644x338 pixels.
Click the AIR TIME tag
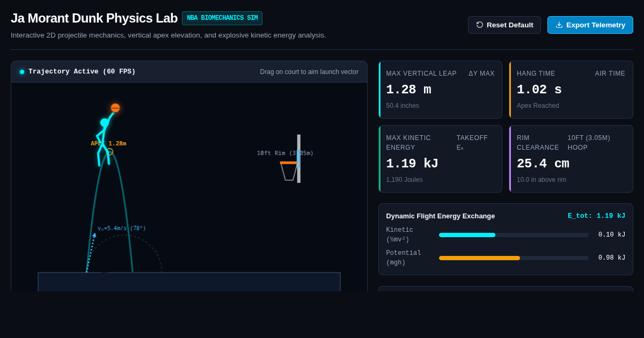click(x=610, y=74)
